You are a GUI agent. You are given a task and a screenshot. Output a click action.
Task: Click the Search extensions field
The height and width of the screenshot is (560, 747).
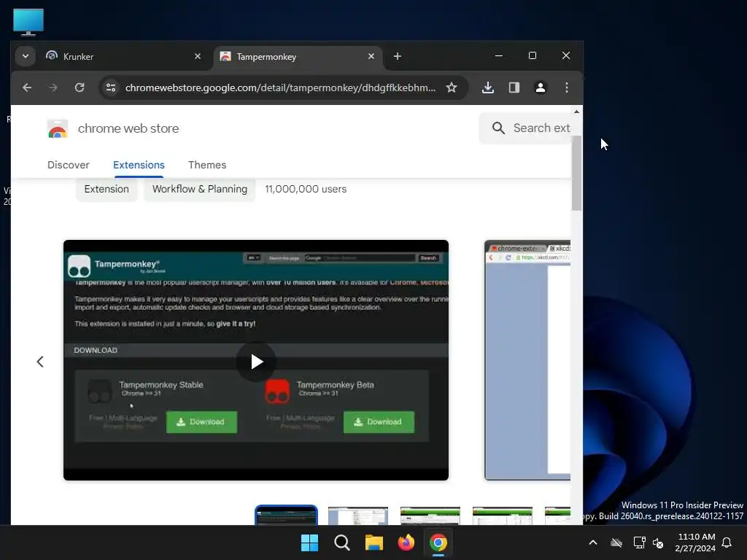pyautogui.click(x=525, y=128)
